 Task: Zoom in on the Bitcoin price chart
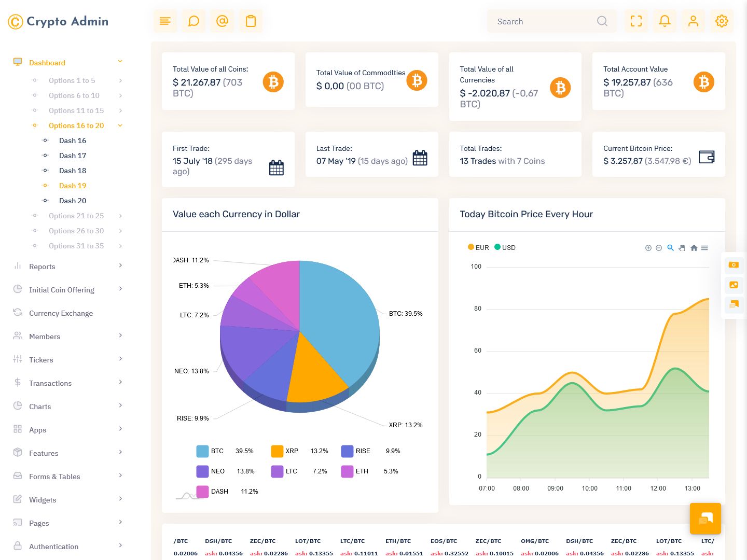pyautogui.click(x=648, y=248)
